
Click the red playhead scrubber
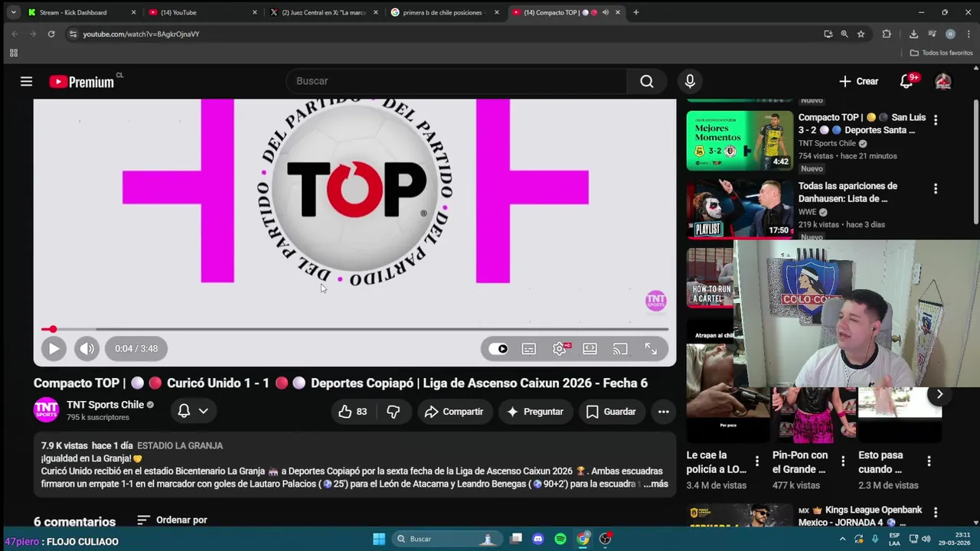[52, 329]
